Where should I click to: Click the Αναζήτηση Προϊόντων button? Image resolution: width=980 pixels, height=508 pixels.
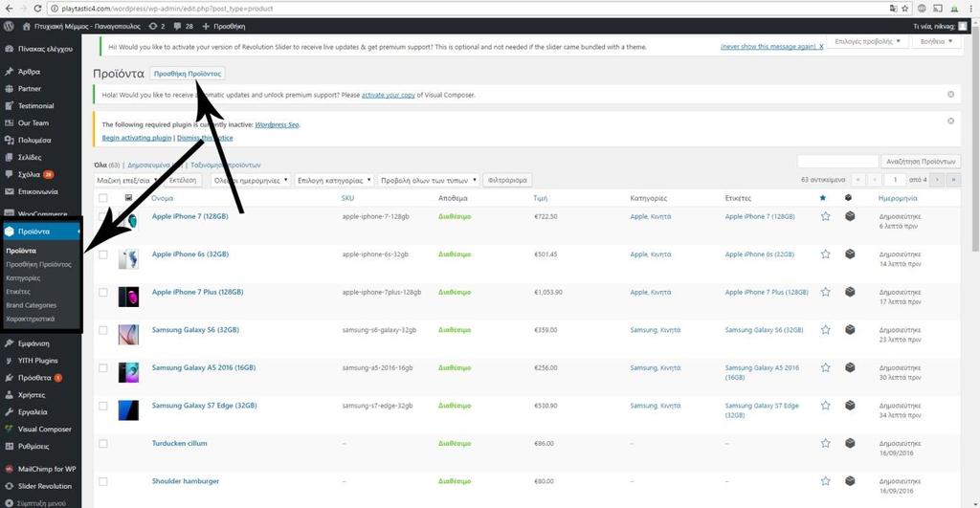(920, 162)
